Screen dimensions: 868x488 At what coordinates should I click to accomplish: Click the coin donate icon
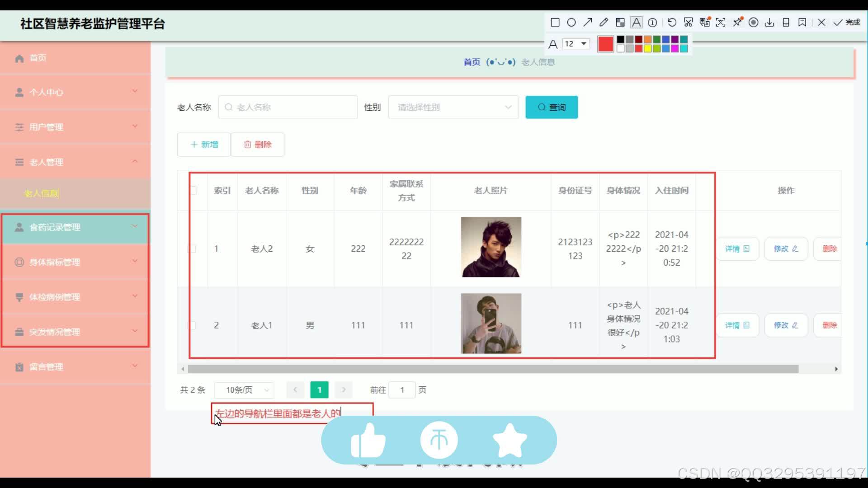click(x=439, y=440)
